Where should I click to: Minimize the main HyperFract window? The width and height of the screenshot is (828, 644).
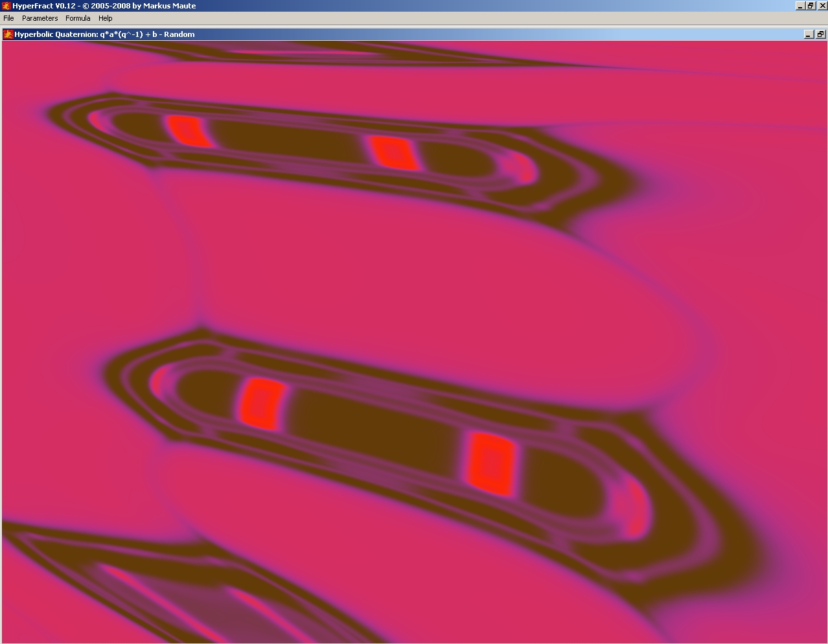[x=800, y=6]
